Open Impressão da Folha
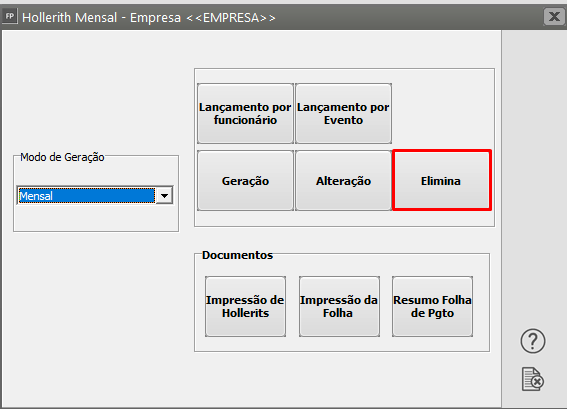567x409 pixels. tap(339, 307)
